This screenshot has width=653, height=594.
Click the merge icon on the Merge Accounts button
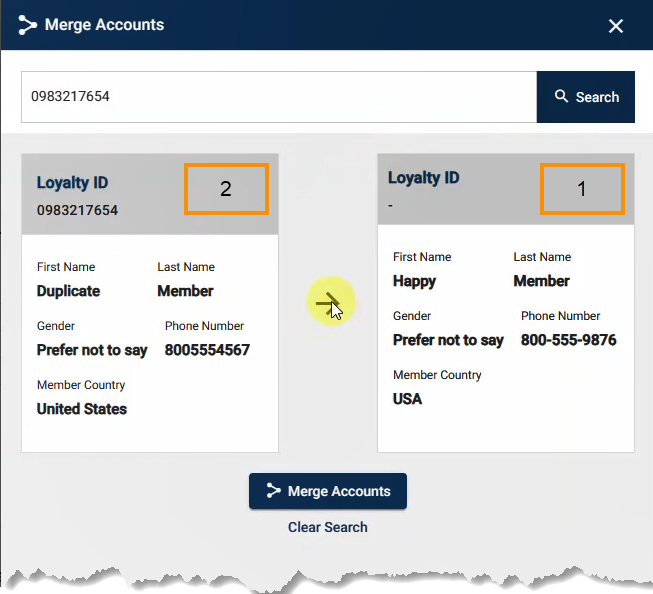[273, 491]
